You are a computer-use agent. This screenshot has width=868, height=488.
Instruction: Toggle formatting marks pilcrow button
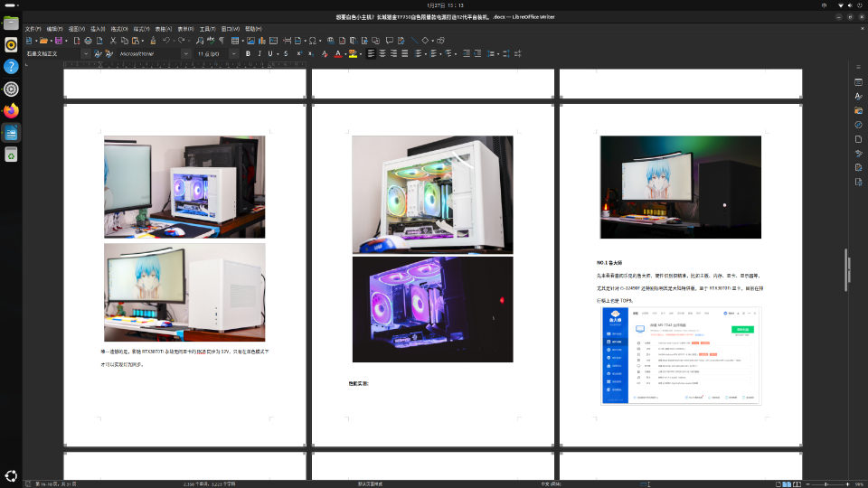[x=222, y=41]
